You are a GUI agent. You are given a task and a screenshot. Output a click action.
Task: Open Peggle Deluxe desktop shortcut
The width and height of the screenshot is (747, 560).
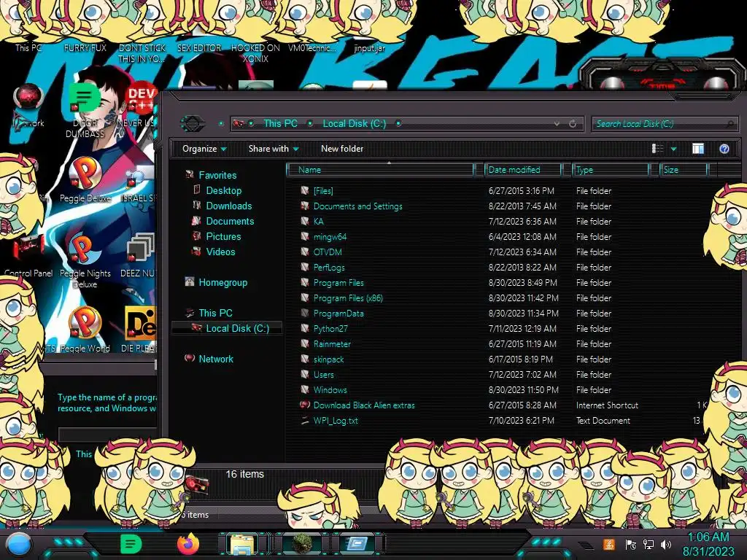pos(85,181)
